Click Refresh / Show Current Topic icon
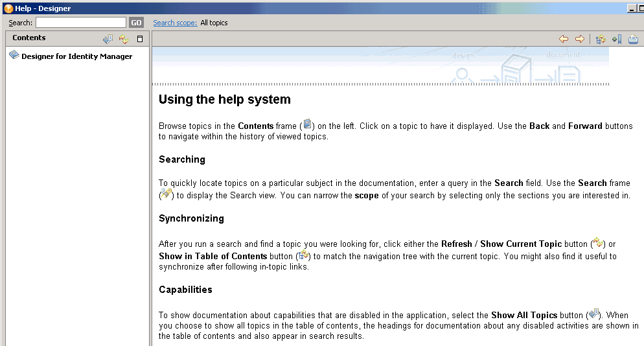This screenshot has height=346, width=644. click(124, 39)
